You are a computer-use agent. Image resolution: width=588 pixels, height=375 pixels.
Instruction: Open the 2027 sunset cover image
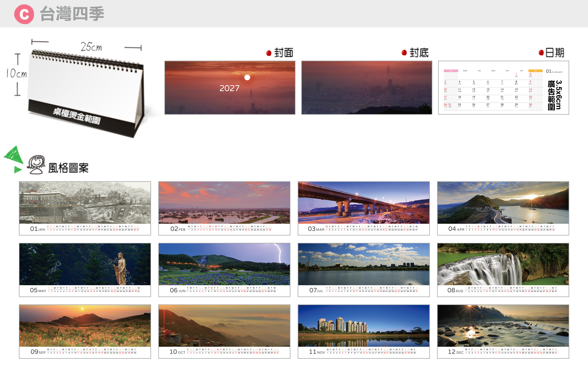click(230, 88)
